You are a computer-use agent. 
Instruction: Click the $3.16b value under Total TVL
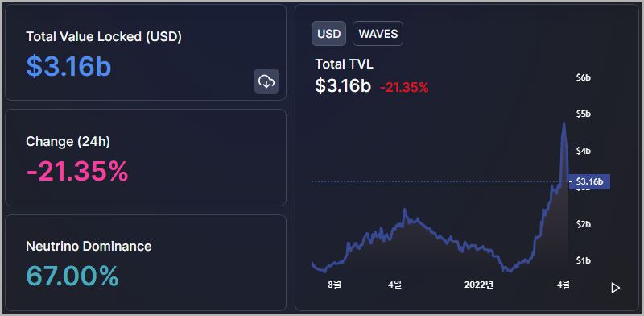tap(343, 85)
